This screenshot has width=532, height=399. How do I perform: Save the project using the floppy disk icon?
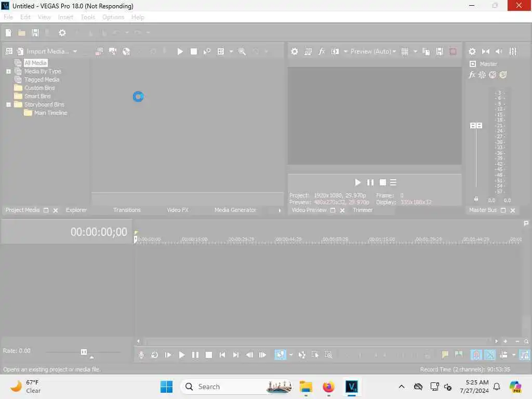tap(35, 33)
